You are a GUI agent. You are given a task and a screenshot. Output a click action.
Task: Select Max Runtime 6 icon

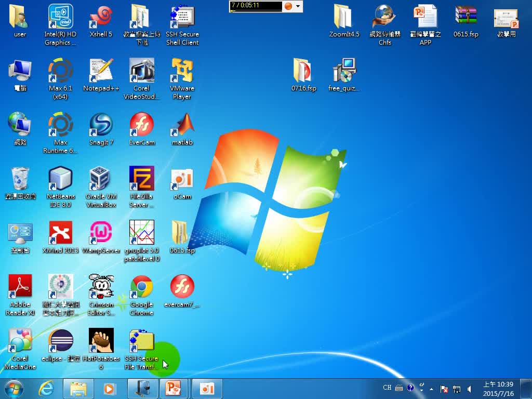[60, 133]
